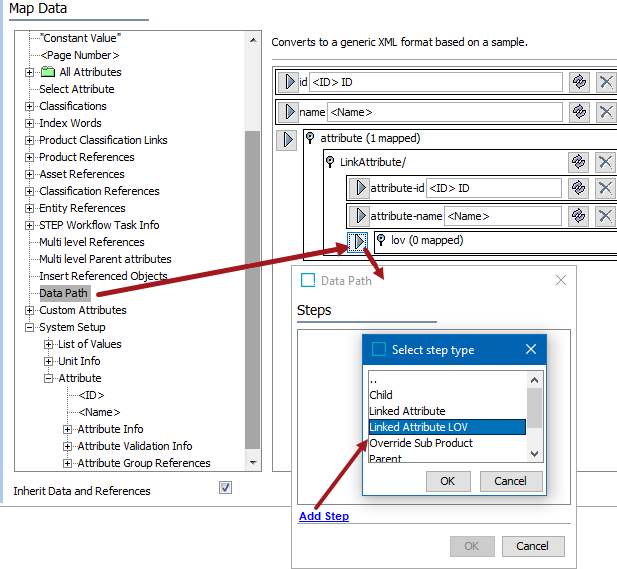Close the Data Path dialog
Image resolution: width=617 pixels, height=569 pixels.
[x=561, y=280]
